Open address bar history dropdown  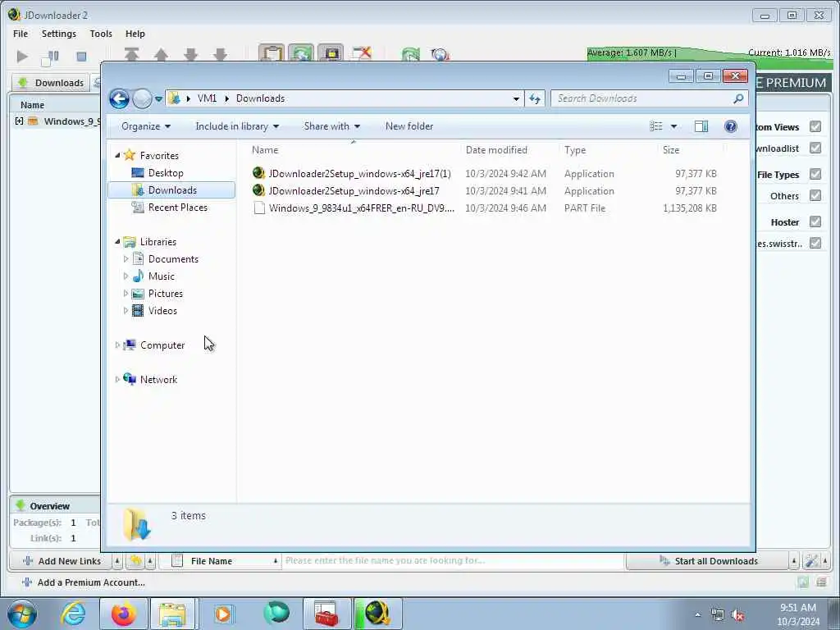point(516,98)
